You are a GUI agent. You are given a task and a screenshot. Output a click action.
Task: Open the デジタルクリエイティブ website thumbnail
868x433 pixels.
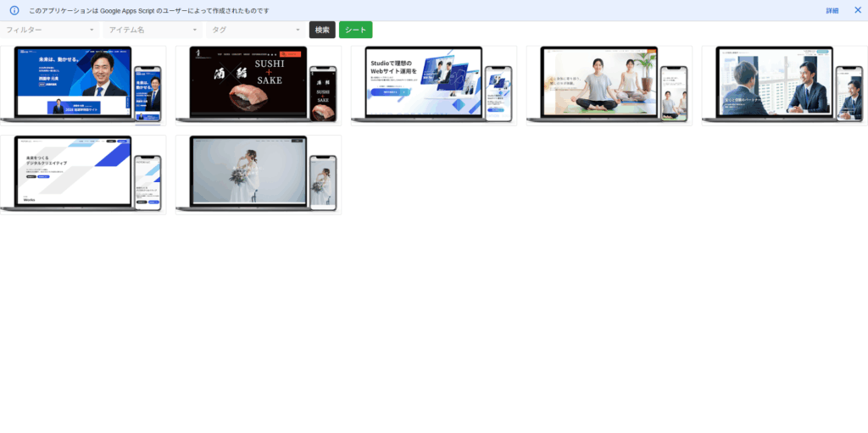(x=83, y=175)
